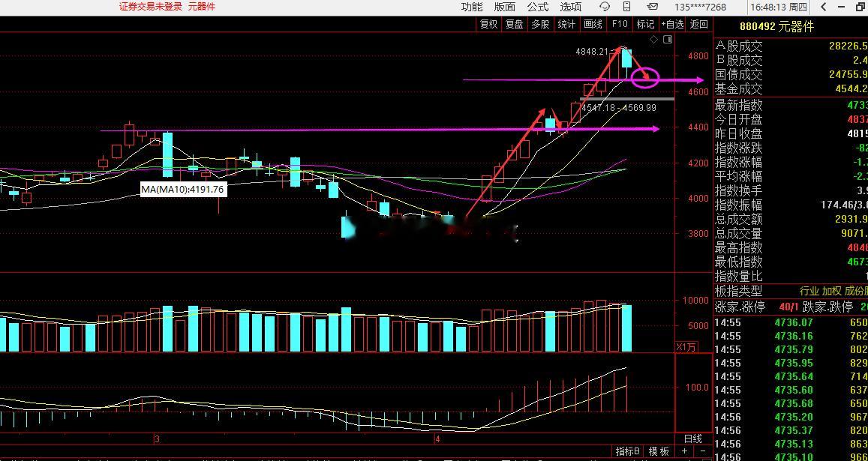This screenshot has width=868, height=461.
Task: Zoom in chart with plus button
Action: click(x=684, y=451)
